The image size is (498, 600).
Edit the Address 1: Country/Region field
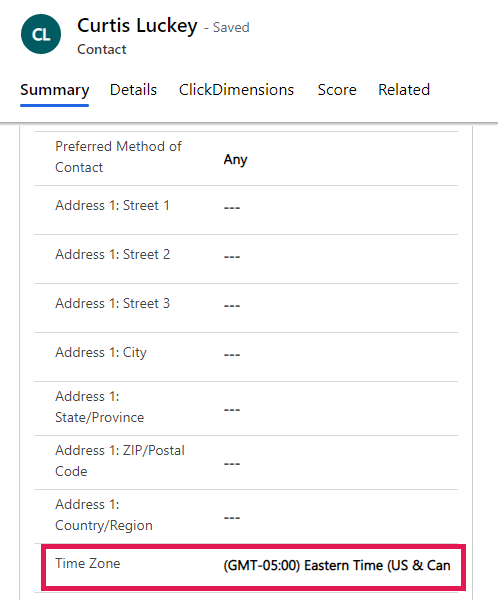pos(341,516)
